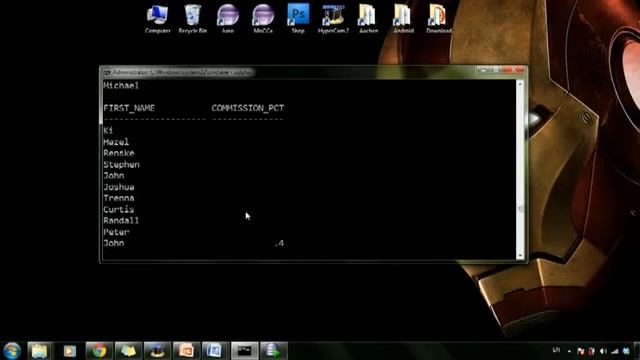Click the scroll down arrow in console
The height and width of the screenshot is (360, 640).
pyautogui.click(x=520, y=256)
